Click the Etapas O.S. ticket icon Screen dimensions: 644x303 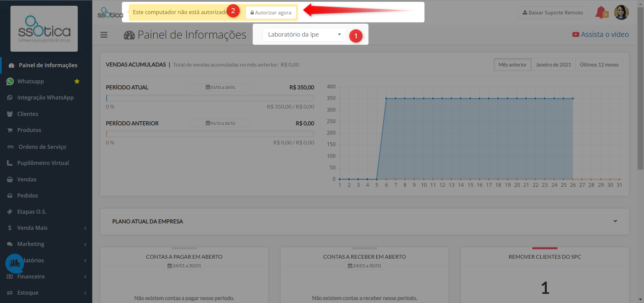[x=10, y=212]
